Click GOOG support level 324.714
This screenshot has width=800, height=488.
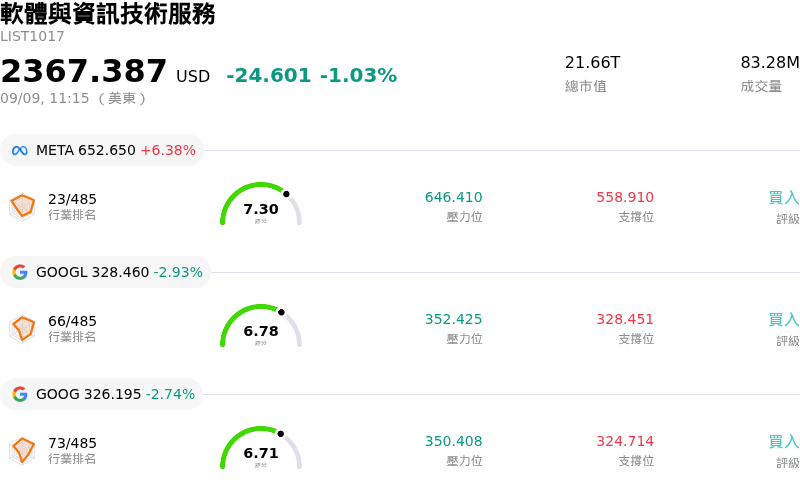pos(625,441)
